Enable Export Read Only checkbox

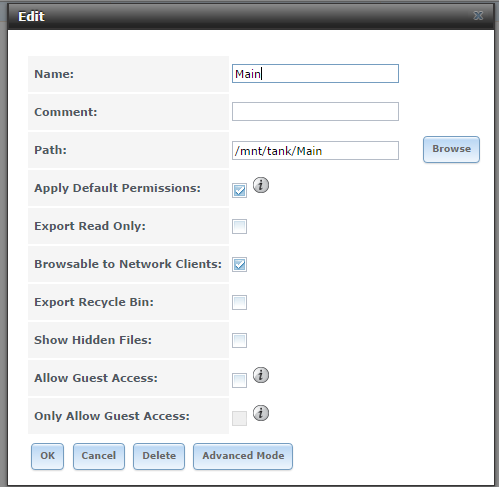pos(239,226)
